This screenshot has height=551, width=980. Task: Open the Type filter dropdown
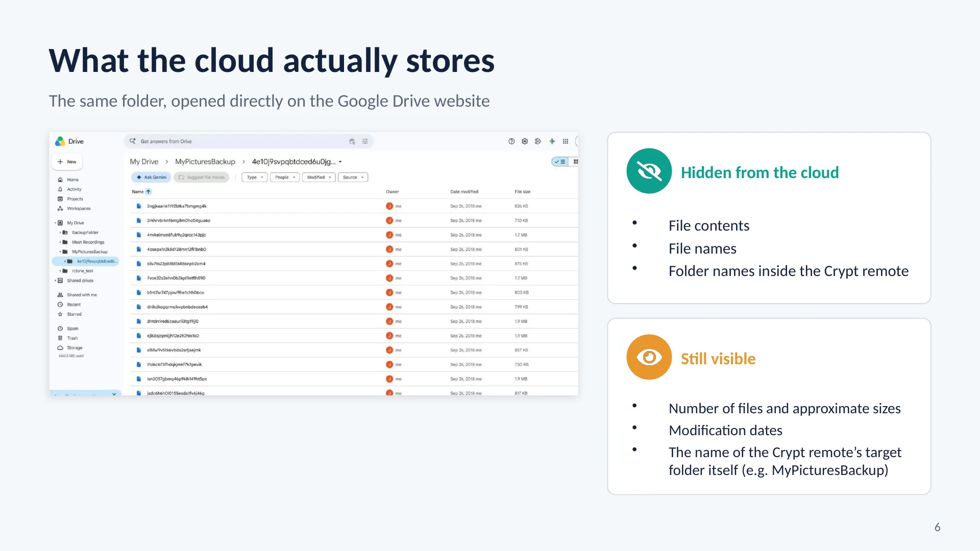(255, 178)
